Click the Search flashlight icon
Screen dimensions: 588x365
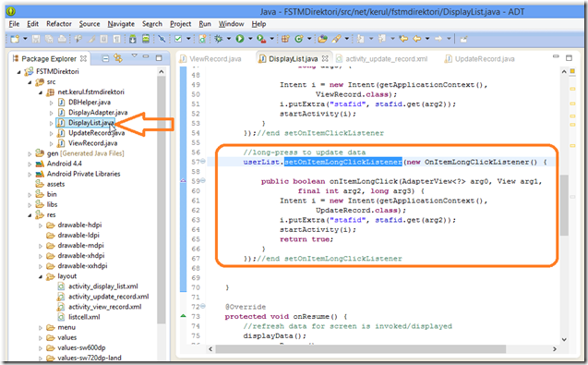(x=336, y=39)
